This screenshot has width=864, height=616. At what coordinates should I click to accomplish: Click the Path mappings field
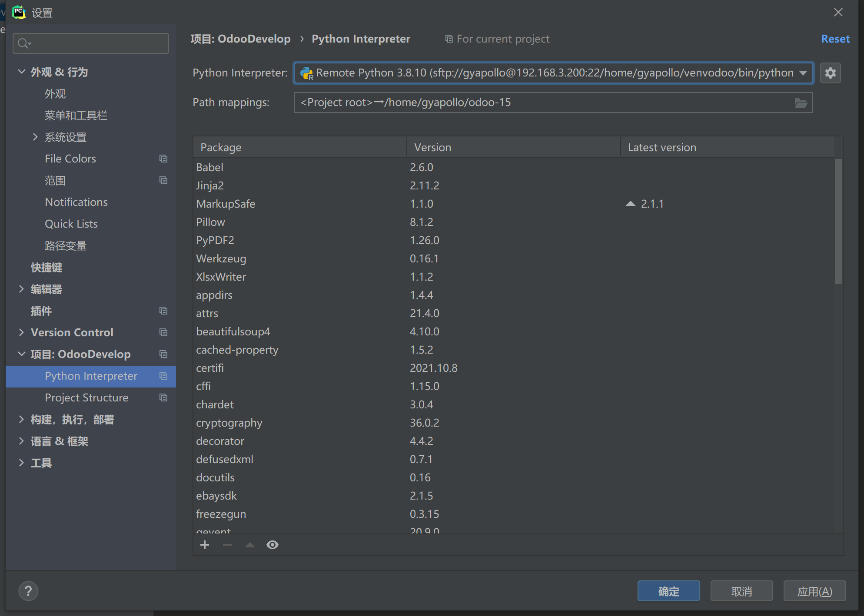pos(553,103)
